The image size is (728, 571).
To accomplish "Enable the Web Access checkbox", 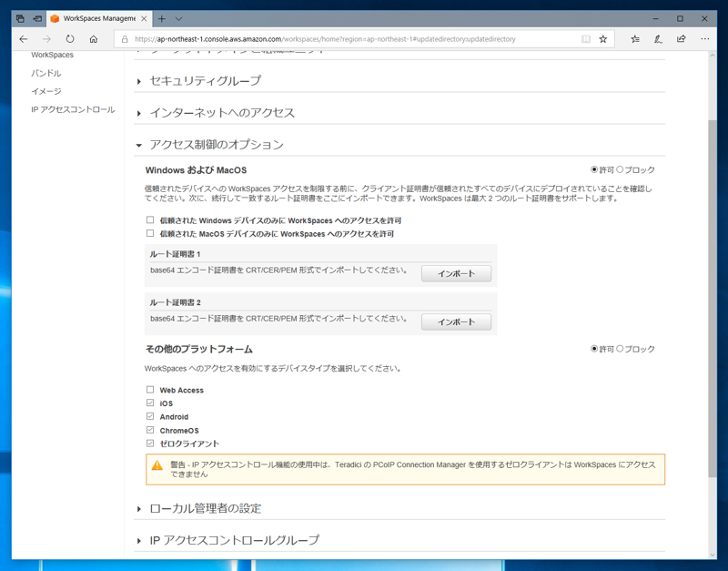I will [150, 390].
